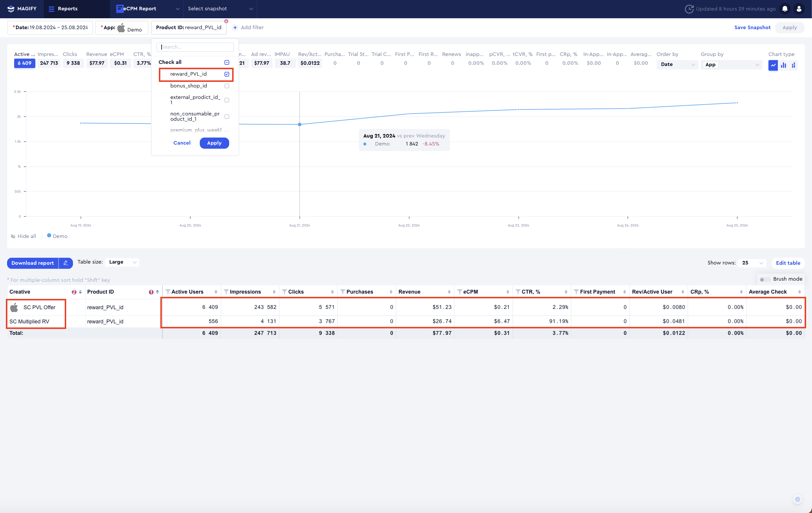Click Apply in the filter popup
Screen dimensions: 812x513
(214, 143)
